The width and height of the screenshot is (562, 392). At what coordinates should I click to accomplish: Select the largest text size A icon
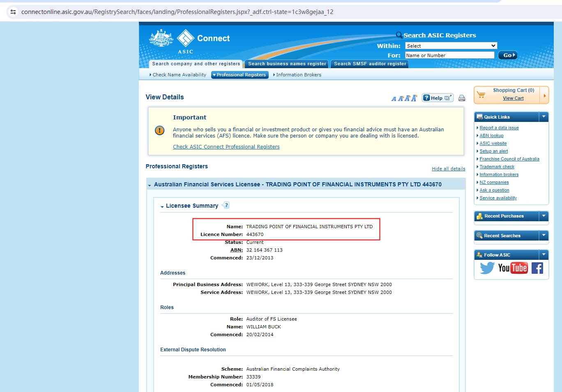(414, 98)
